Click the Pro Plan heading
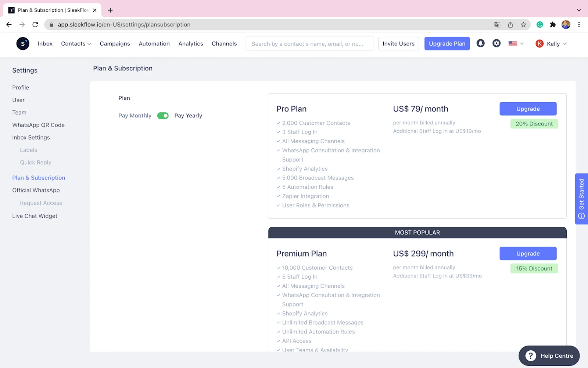Screen dimensions: 588x368 pos(291,109)
